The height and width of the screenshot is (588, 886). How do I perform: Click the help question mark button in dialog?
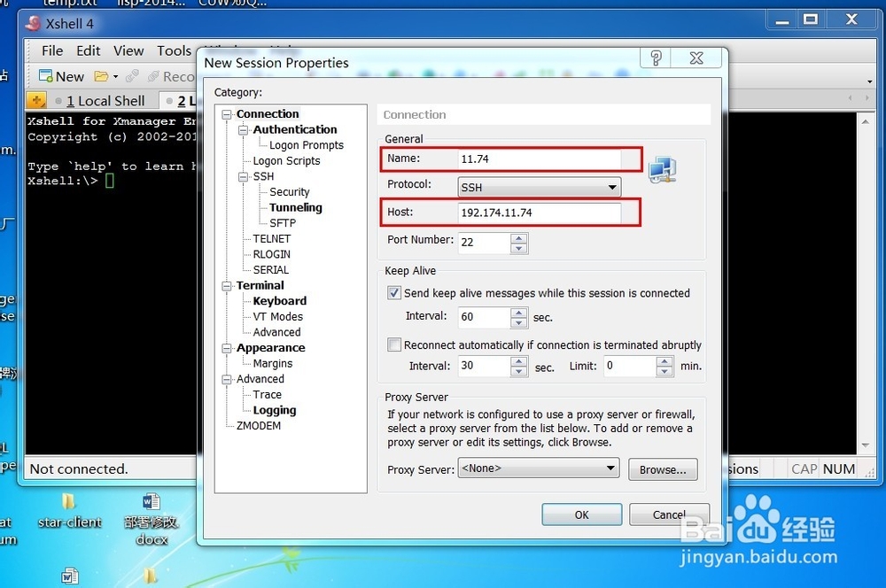coord(656,58)
